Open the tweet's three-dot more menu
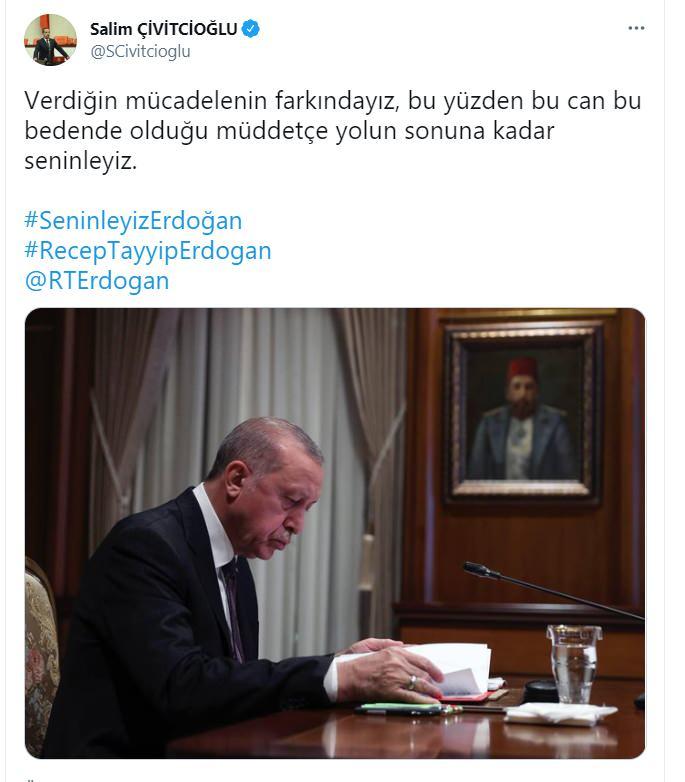The image size is (685, 782). [x=636, y=28]
